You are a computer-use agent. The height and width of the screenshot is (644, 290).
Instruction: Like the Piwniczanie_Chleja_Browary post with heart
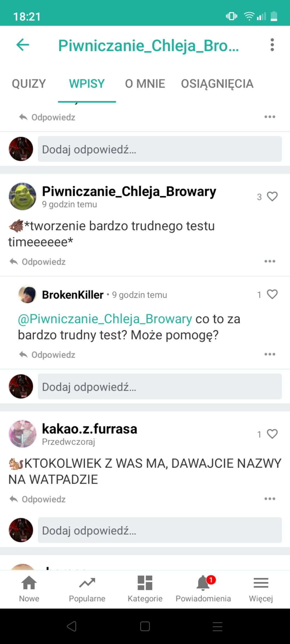(x=272, y=197)
